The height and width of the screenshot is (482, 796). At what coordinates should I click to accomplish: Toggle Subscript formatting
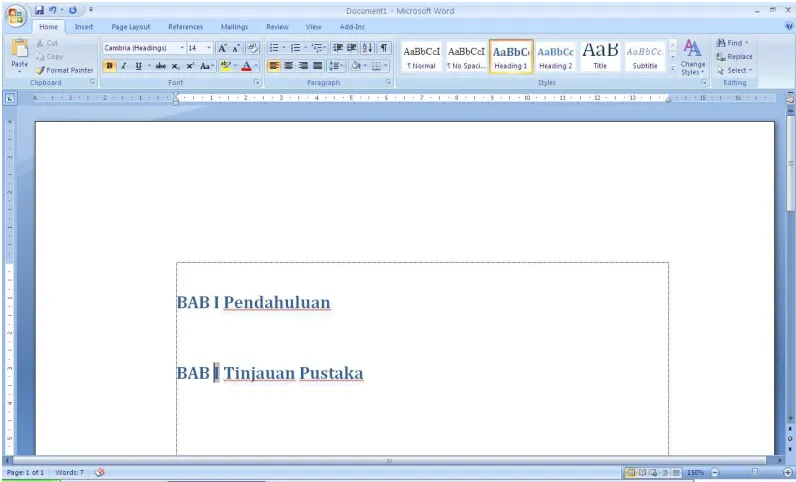pos(175,66)
